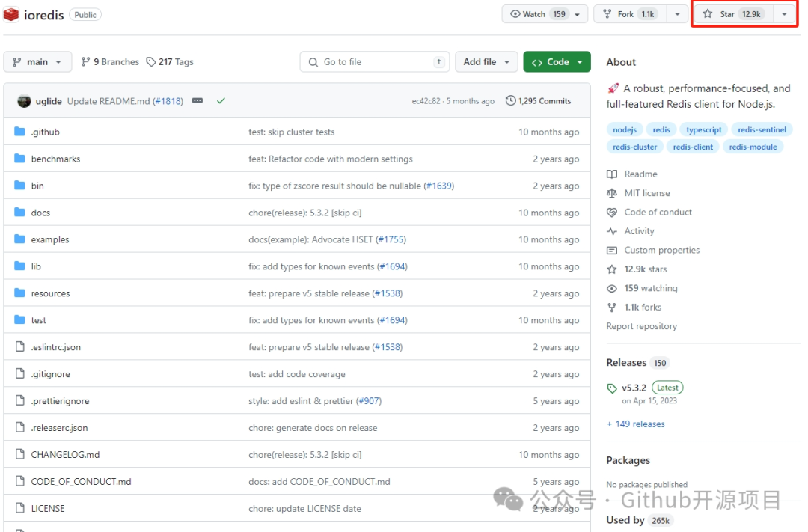Click uglide's avatar thumbnail
Viewport: 808px width, 532px height.
[24, 101]
